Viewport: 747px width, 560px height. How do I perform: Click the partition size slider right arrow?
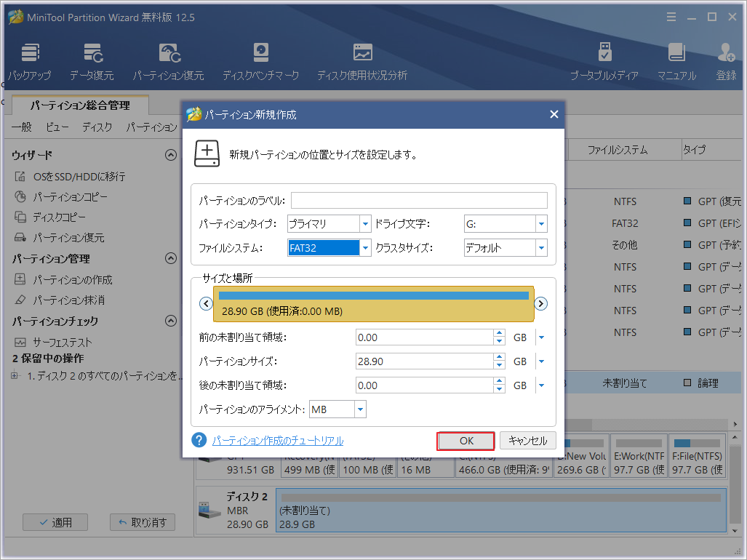click(x=540, y=303)
